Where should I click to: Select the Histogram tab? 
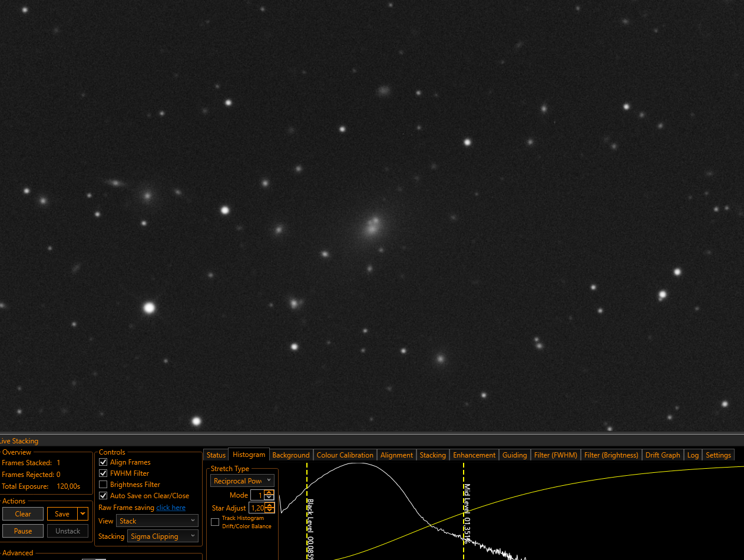point(249,454)
